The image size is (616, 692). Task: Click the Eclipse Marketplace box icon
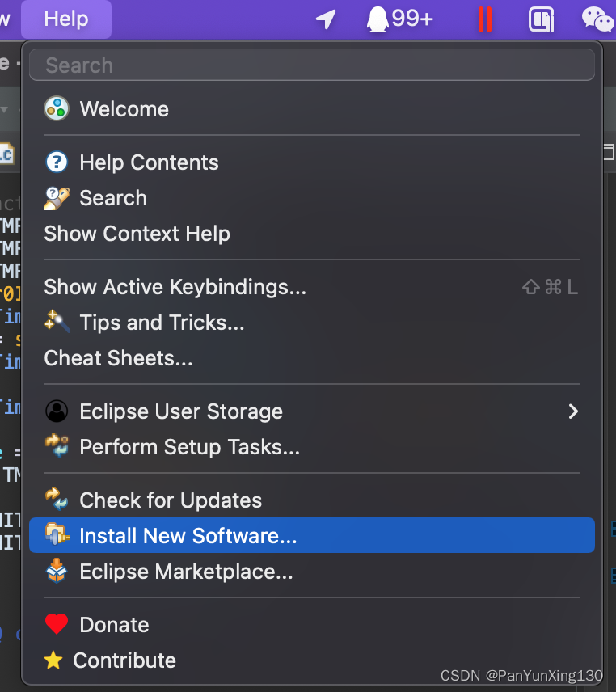click(x=56, y=572)
